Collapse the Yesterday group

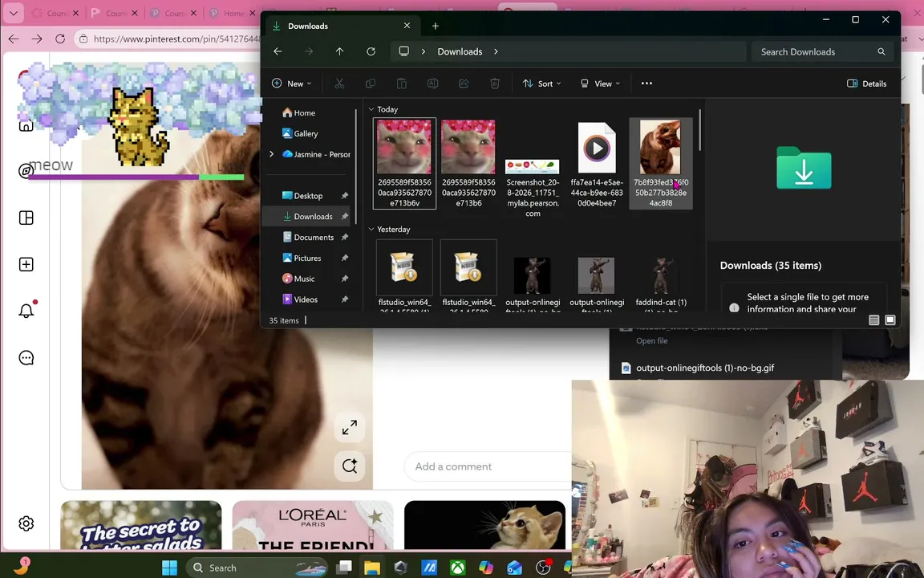point(371,229)
